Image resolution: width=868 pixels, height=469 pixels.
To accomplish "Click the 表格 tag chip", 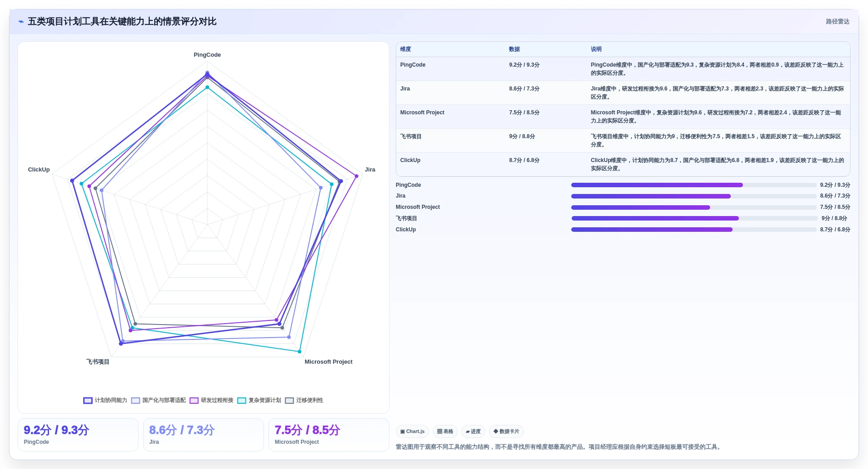I will click(445, 431).
